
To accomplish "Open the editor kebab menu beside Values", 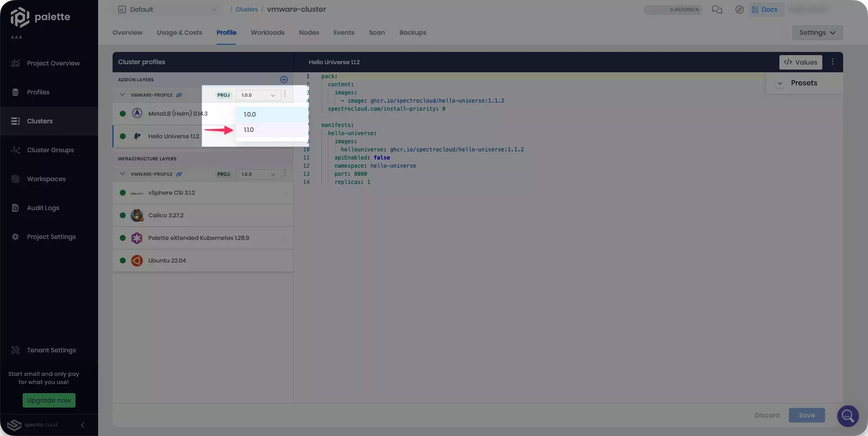I will click(833, 62).
